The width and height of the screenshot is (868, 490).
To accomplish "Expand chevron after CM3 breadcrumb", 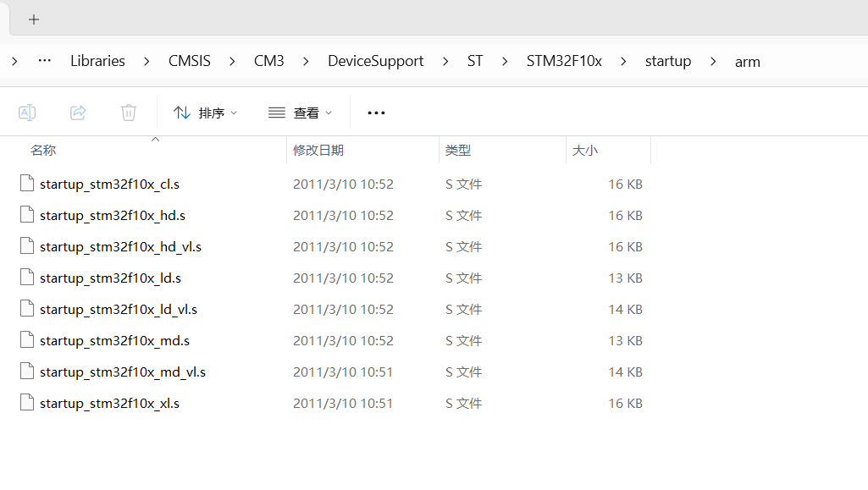I will tap(306, 62).
